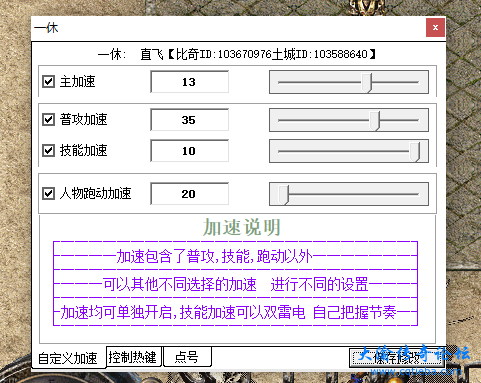This screenshot has width=481, height=383.
Task: Click the 技能加速 value field showing 10
Action: 189,151
